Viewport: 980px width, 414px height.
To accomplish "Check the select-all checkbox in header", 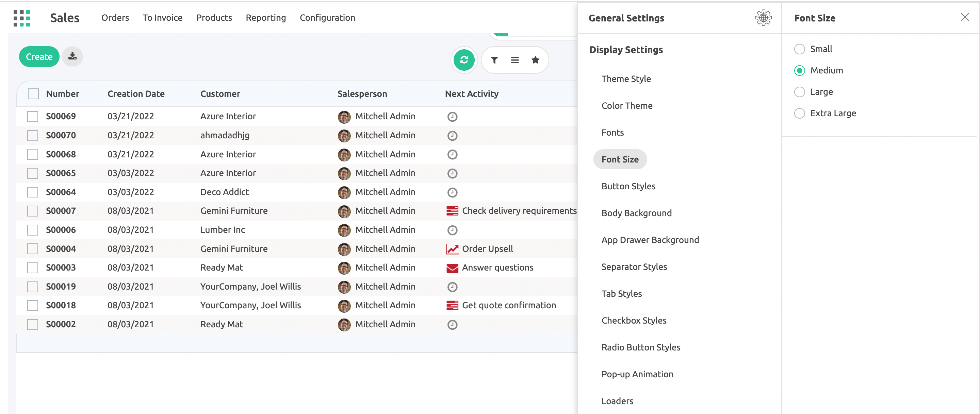I will pyautogui.click(x=33, y=94).
